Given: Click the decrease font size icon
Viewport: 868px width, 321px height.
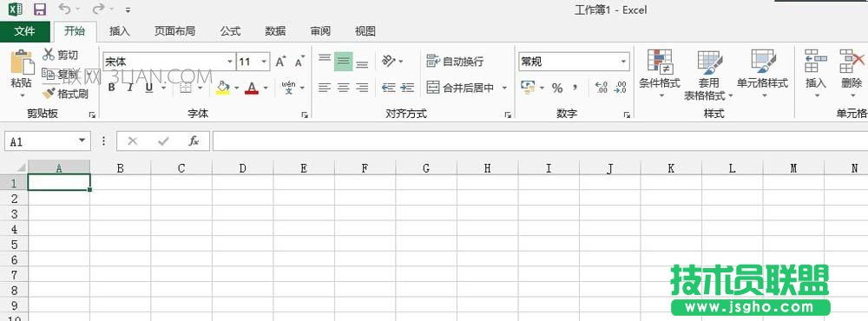Looking at the screenshot, I should point(299,62).
